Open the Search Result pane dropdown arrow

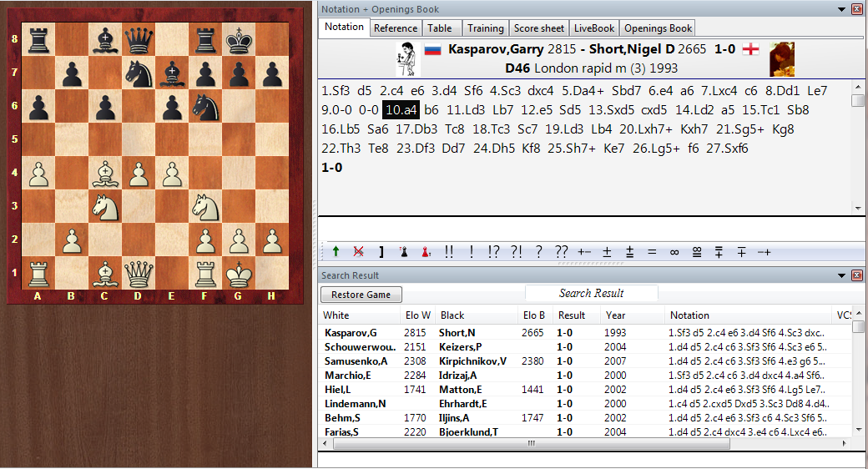[841, 275]
